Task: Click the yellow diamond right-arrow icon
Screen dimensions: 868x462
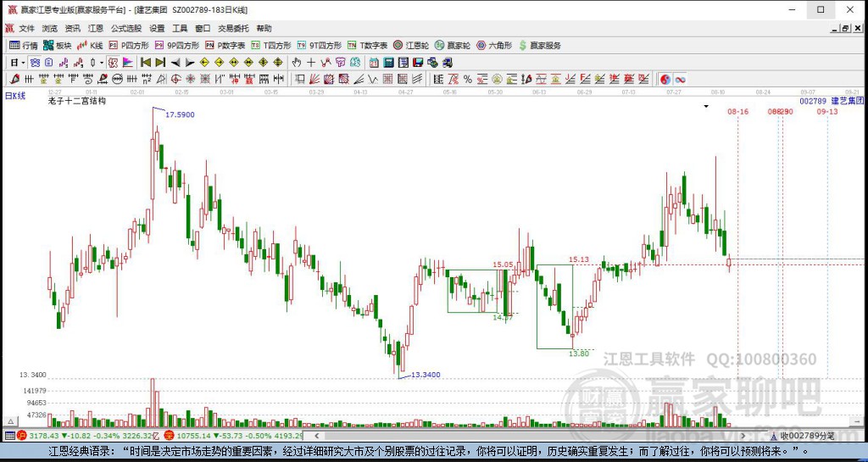Action: point(220,63)
